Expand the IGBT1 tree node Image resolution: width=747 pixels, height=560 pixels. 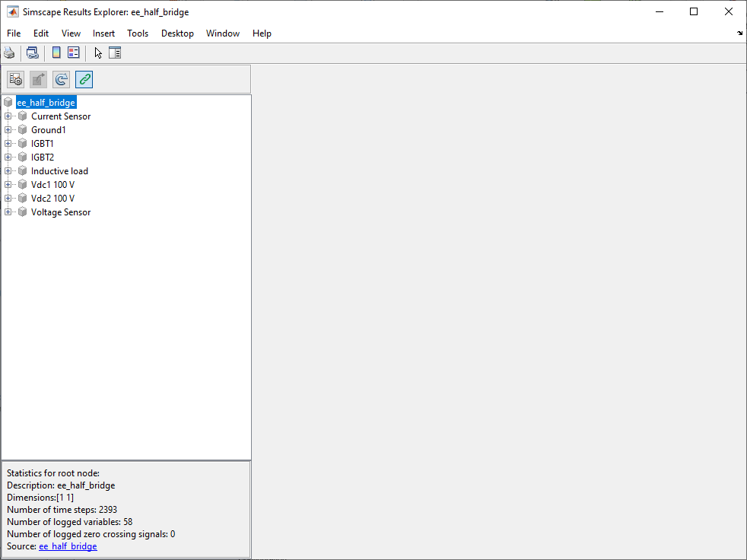pyautogui.click(x=8, y=144)
